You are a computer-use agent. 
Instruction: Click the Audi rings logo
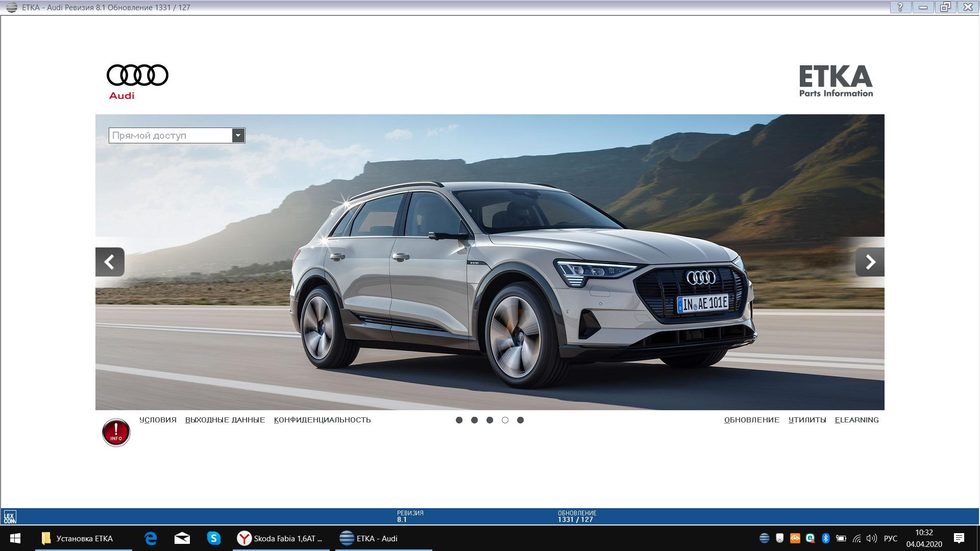coord(137,76)
